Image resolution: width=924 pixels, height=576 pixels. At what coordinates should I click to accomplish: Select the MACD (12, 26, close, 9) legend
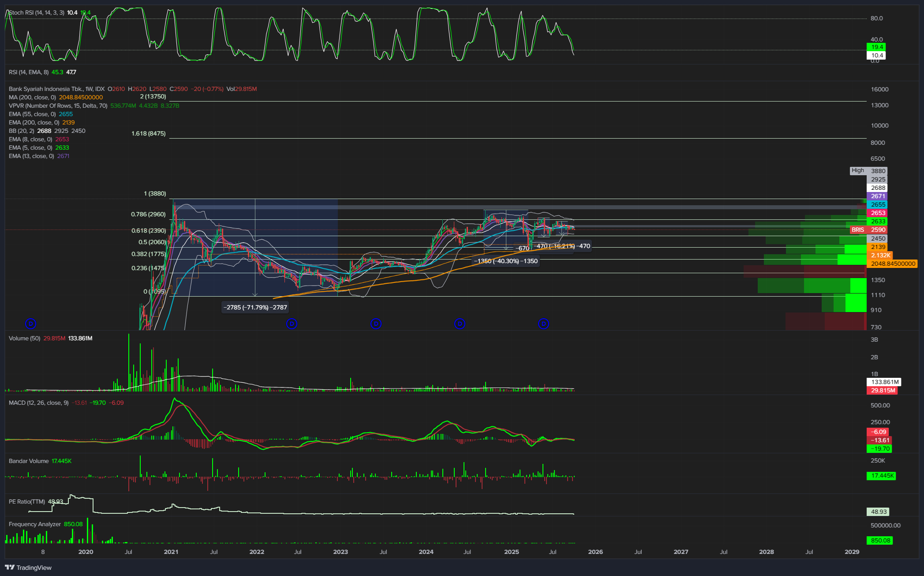[38, 403]
